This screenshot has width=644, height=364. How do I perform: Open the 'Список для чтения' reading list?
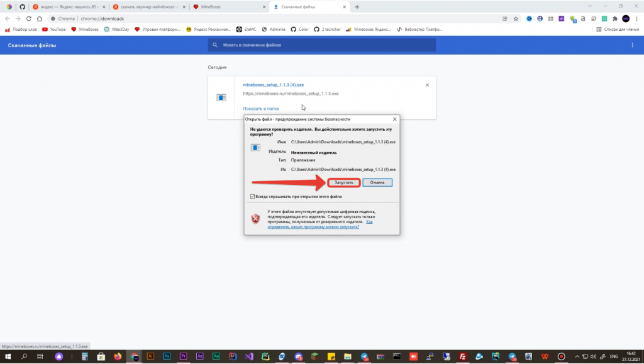coord(616,30)
